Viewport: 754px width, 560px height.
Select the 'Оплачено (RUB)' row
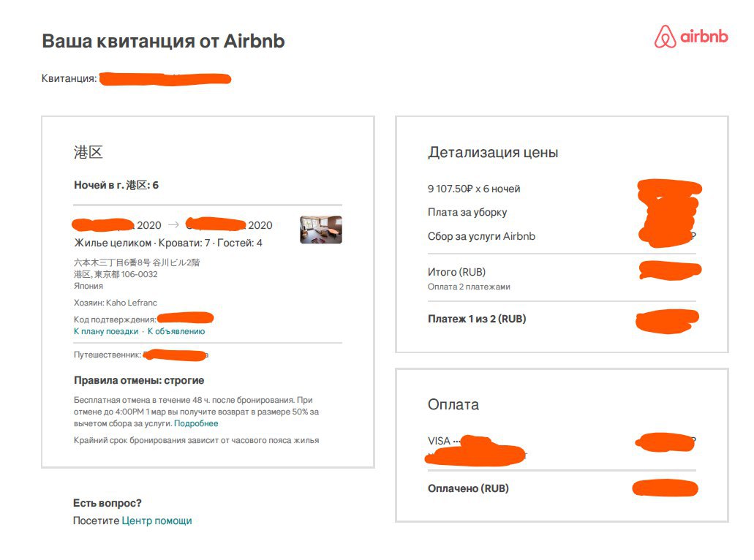(562, 488)
